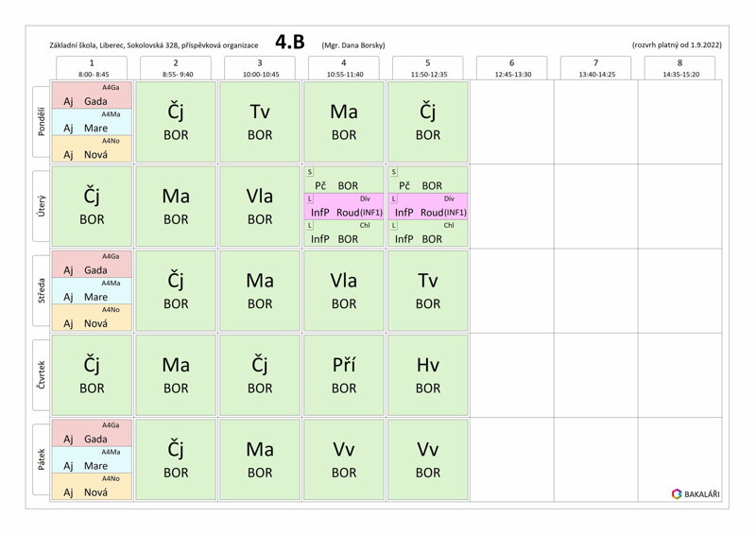This screenshot has height=535, width=756.
Task: Click the S badge in Tuesday period 5
Action: pos(393,172)
